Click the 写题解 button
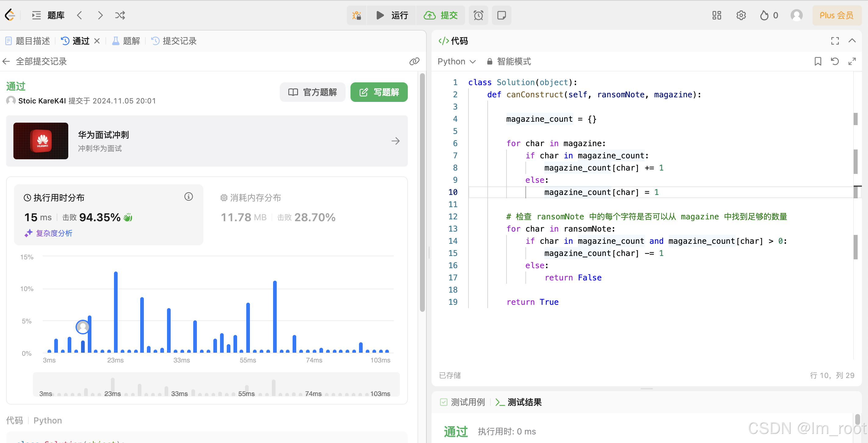Screen dimensions: 868x443 (x=379, y=92)
